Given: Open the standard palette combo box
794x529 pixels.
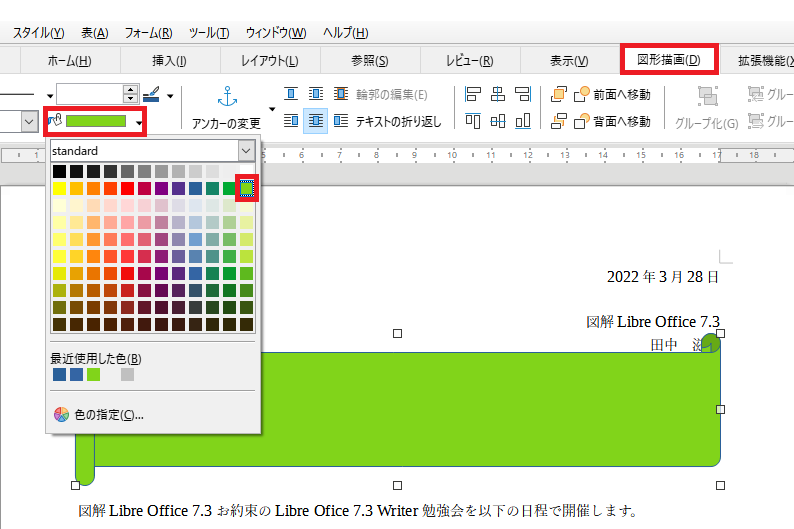Looking at the screenshot, I should pyautogui.click(x=152, y=150).
